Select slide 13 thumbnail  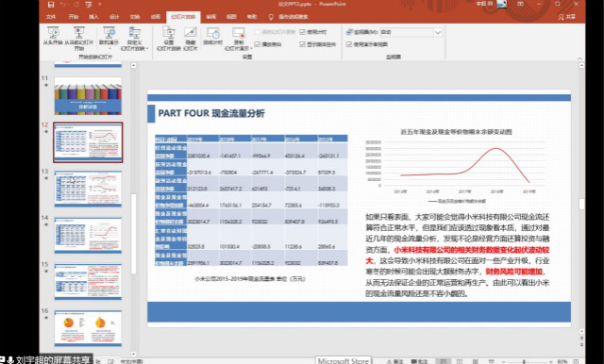(88, 189)
